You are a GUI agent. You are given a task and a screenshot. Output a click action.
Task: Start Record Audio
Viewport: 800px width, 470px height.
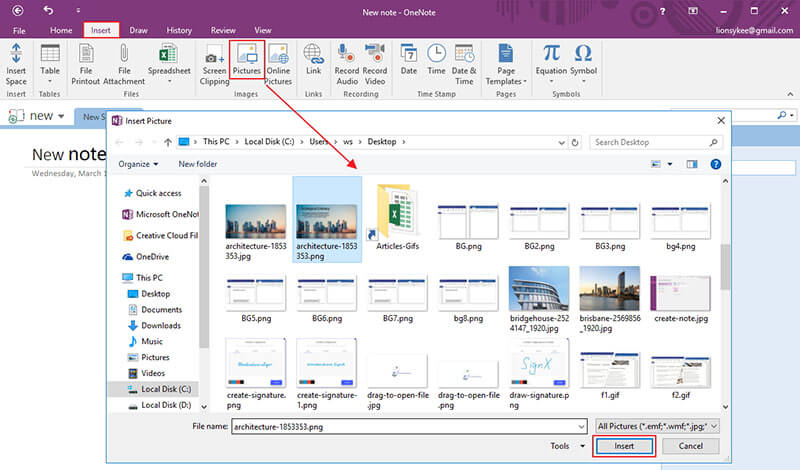pyautogui.click(x=347, y=64)
